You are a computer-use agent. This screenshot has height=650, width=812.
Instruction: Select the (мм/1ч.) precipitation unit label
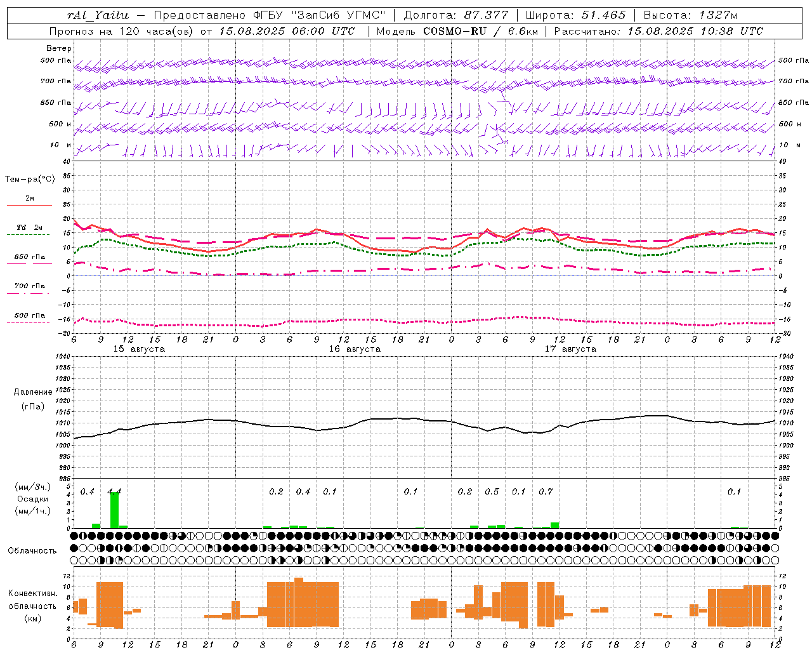tap(33, 511)
